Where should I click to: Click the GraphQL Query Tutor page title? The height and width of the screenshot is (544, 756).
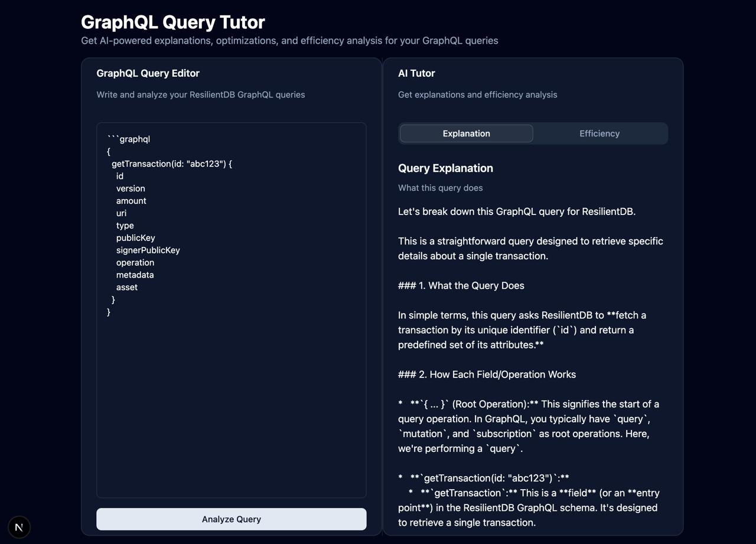coord(172,22)
